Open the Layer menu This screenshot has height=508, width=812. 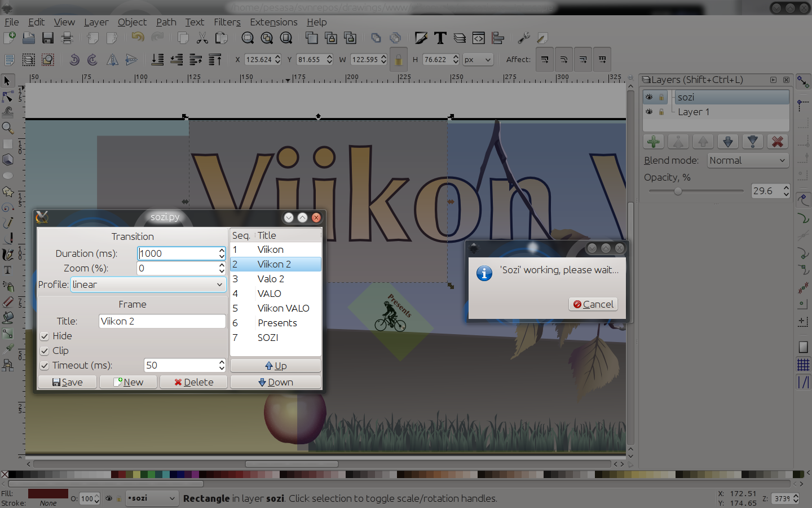(96, 22)
